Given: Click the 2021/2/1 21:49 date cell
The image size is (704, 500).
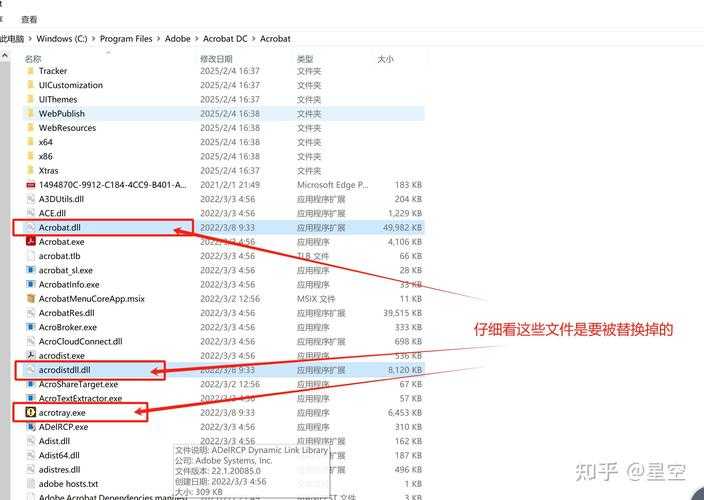Looking at the screenshot, I should 230,185.
